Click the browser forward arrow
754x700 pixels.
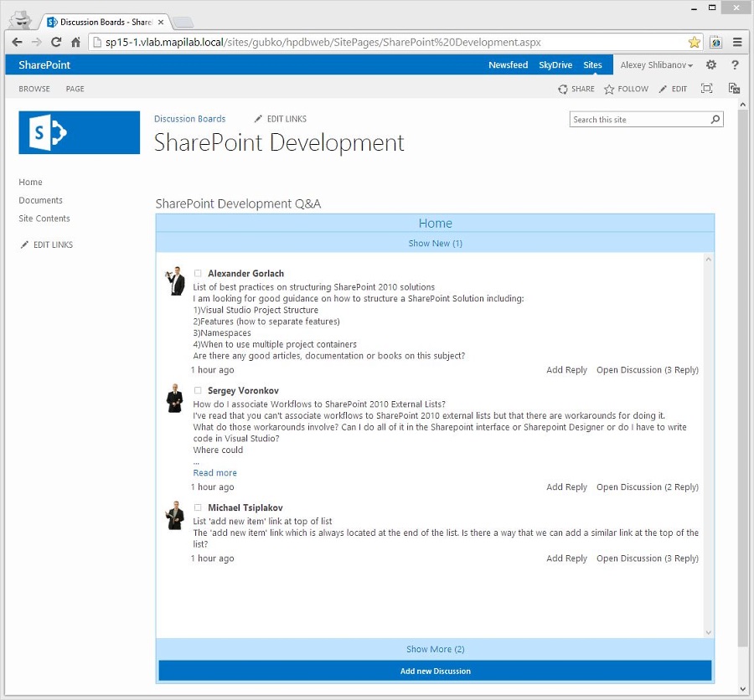coord(37,42)
